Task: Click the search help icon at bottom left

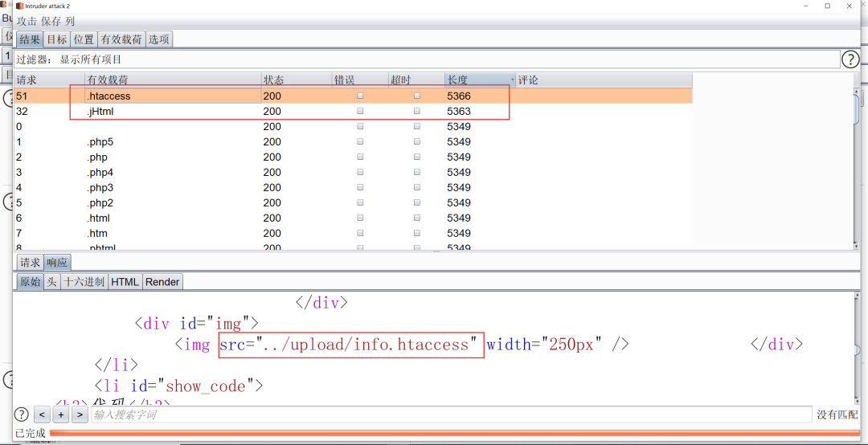Action: point(22,414)
